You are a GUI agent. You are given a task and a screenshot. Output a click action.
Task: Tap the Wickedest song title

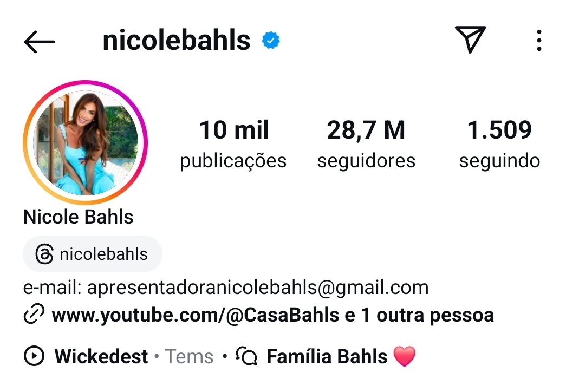coord(101,356)
